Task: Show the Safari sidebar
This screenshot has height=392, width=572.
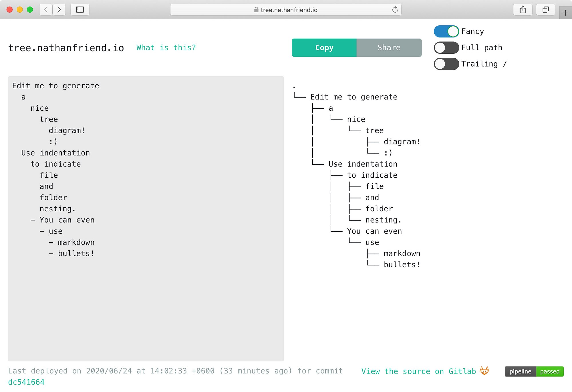Action: click(x=80, y=10)
